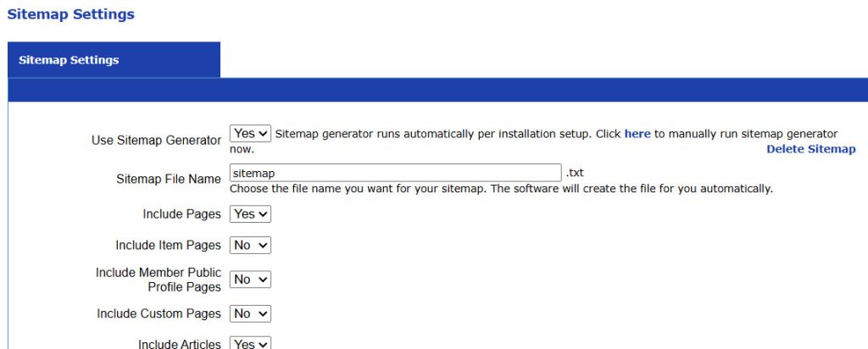Click the 'Choose the file name' help text
The width and height of the screenshot is (868, 349).
(501, 189)
